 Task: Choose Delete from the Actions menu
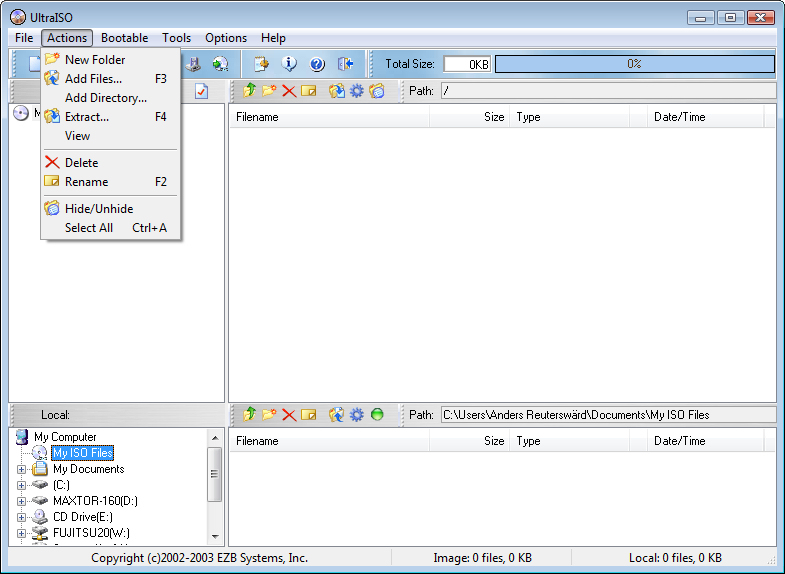pyautogui.click(x=110, y=163)
